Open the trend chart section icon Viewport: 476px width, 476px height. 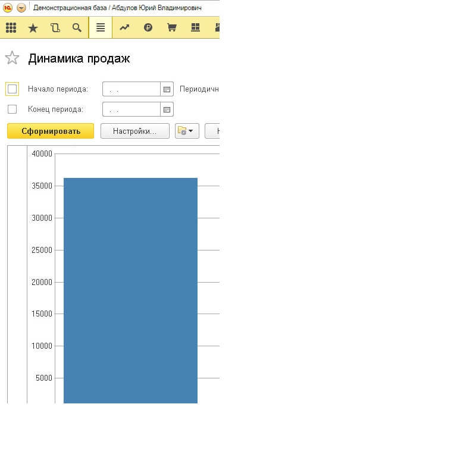pyautogui.click(x=124, y=27)
